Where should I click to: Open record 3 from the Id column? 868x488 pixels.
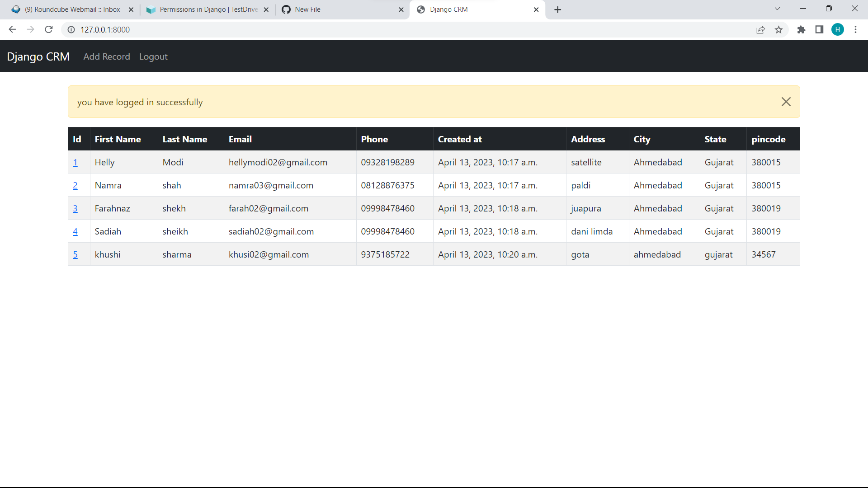(75, 208)
